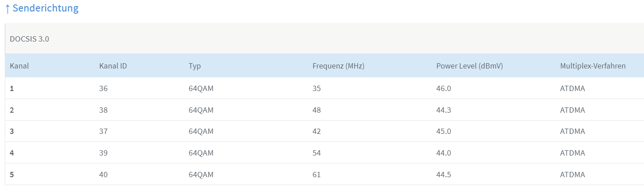Click the Power Level (dBmV) header
Screen dimensions: 644x190
469,66
